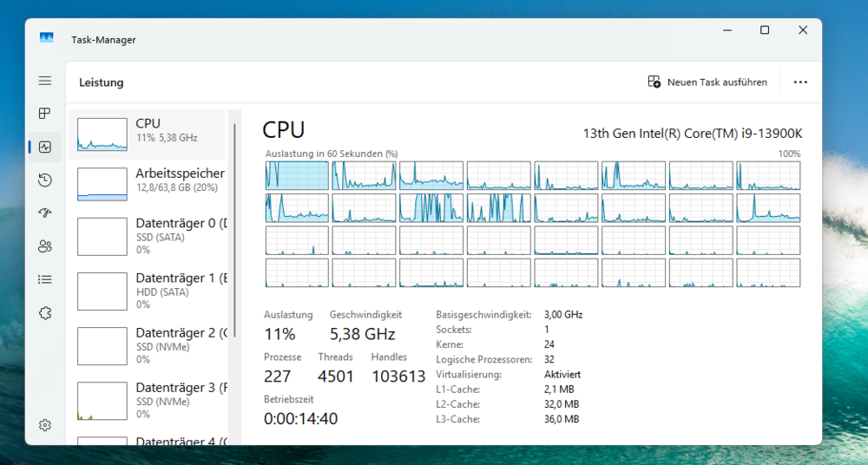Show Datenträger 1 HDD (SATA) details

(x=148, y=291)
